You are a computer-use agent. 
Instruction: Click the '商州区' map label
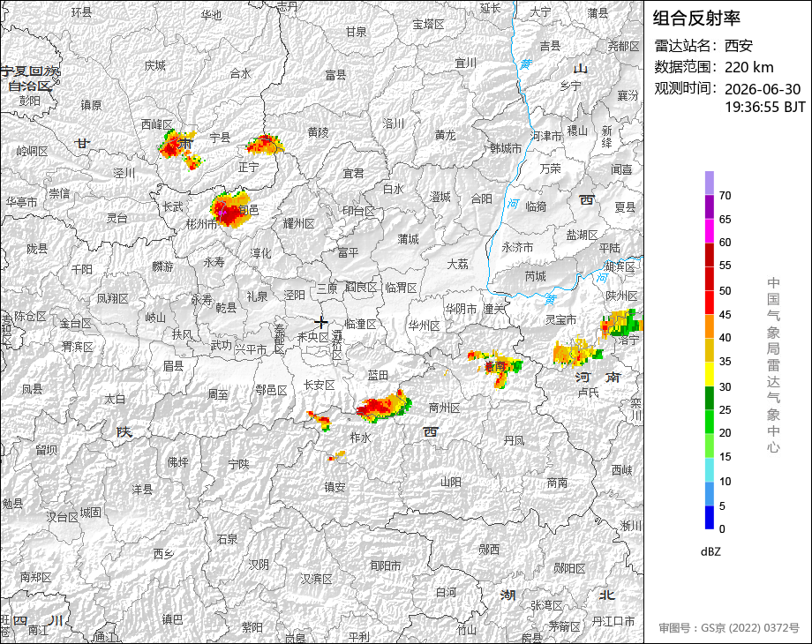(444, 408)
